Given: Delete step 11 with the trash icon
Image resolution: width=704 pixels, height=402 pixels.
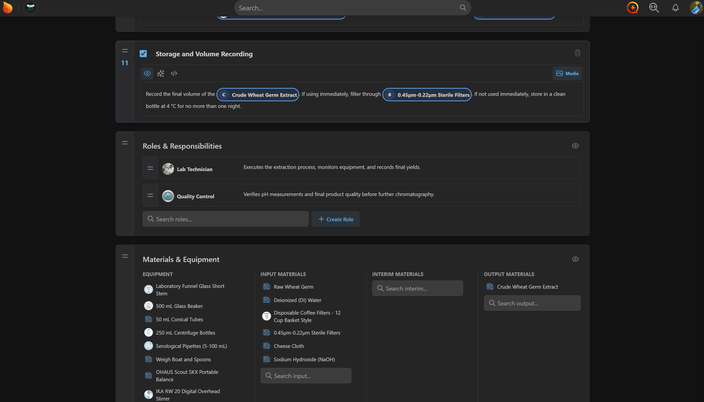Looking at the screenshot, I should (577, 53).
